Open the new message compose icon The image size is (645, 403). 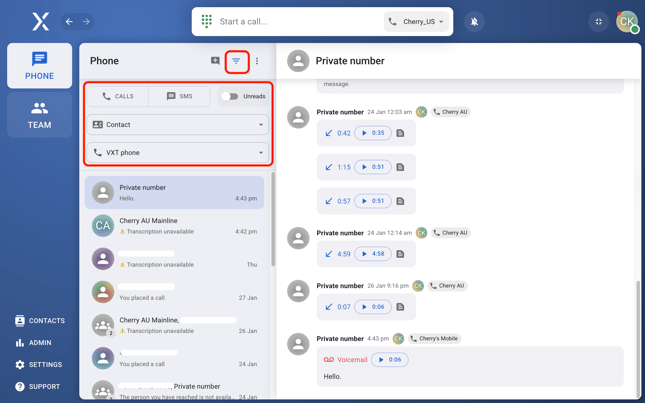215,61
